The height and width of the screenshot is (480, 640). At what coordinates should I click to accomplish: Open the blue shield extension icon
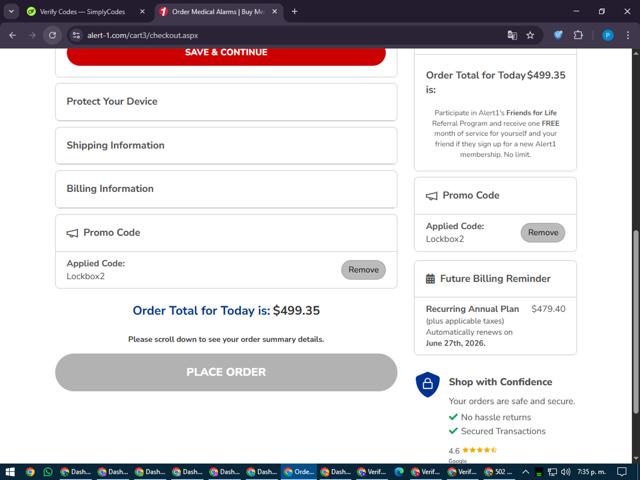coord(558,35)
